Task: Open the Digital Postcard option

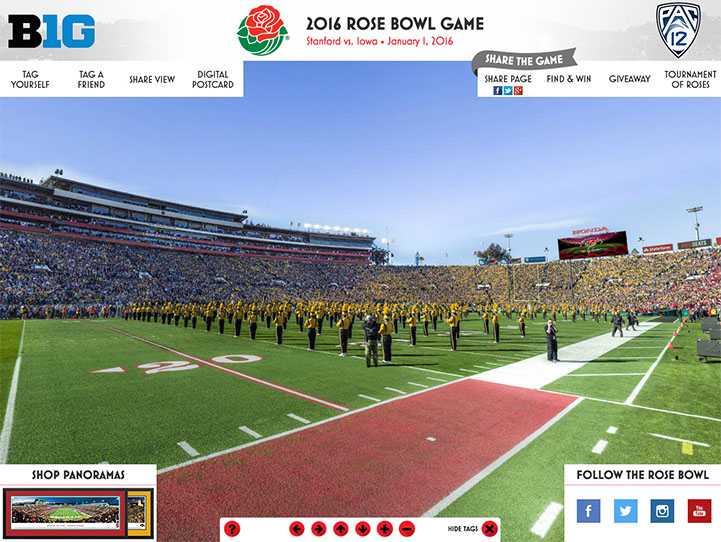Action: pyautogui.click(x=213, y=80)
